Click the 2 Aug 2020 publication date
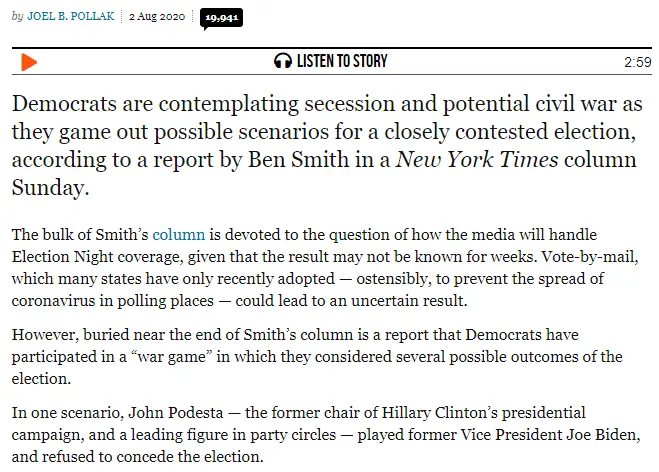 point(155,18)
